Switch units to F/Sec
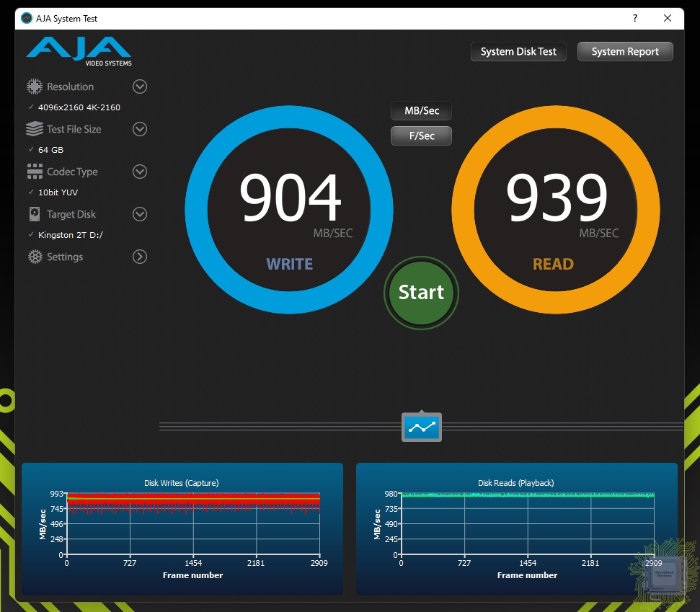700x612 pixels. tap(422, 136)
